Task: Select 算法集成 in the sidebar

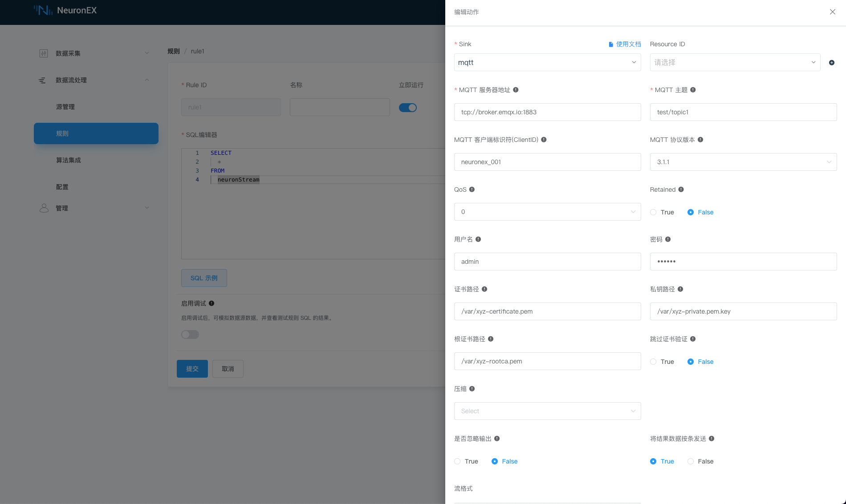Action: point(69,160)
